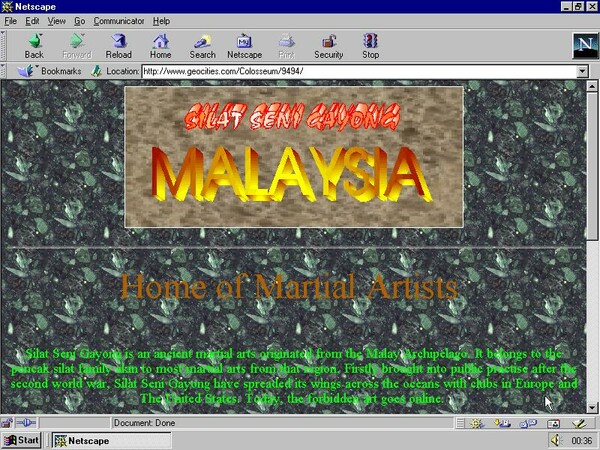
Task: Reload the current page
Action: point(119,46)
